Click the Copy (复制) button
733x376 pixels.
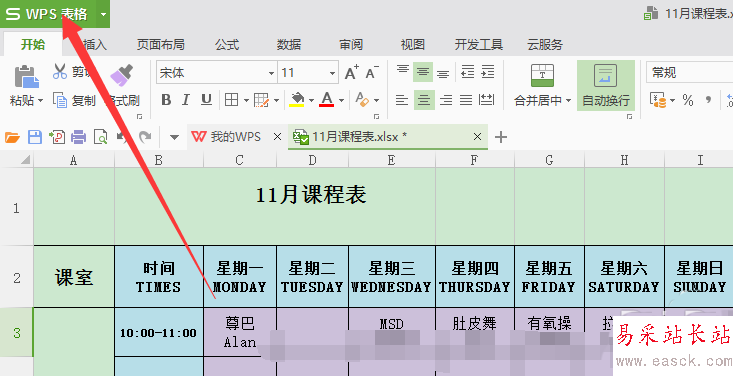coord(74,100)
